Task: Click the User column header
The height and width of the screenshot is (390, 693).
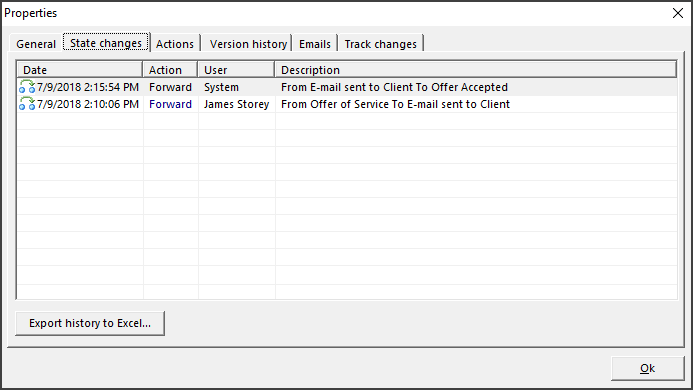Action: (236, 70)
